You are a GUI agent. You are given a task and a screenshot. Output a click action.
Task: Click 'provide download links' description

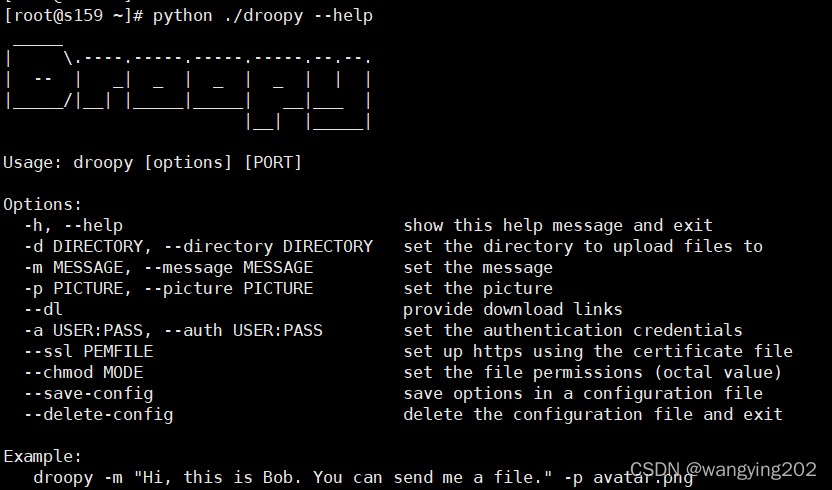point(513,310)
